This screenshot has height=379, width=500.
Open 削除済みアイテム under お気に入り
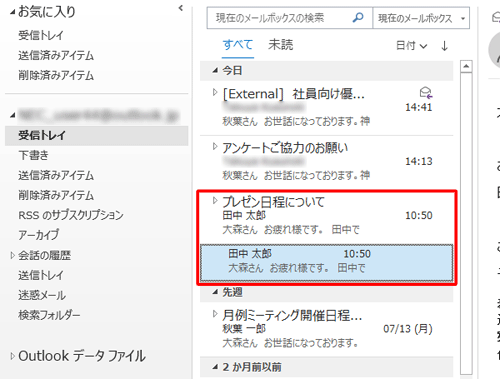[x=56, y=75]
